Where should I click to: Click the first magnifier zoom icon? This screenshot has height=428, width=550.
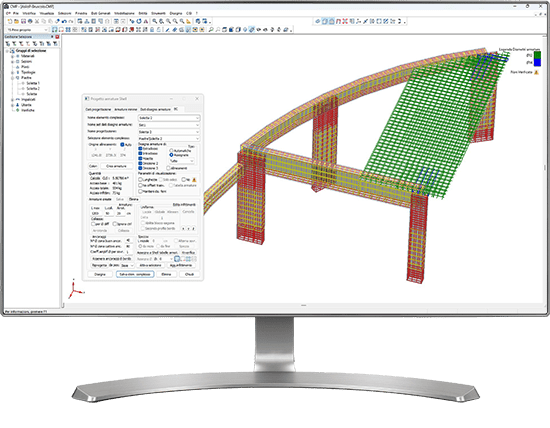point(155,22)
